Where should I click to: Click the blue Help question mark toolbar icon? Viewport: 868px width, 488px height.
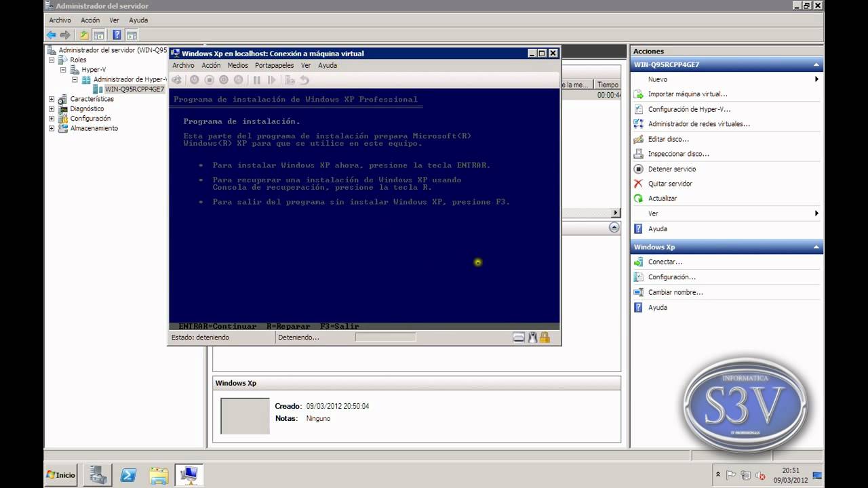click(117, 35)
